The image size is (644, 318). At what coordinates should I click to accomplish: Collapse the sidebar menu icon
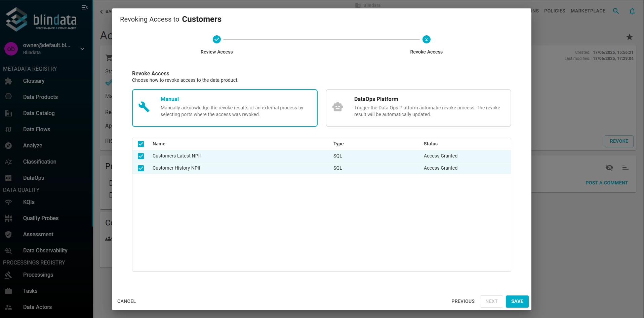85,7
